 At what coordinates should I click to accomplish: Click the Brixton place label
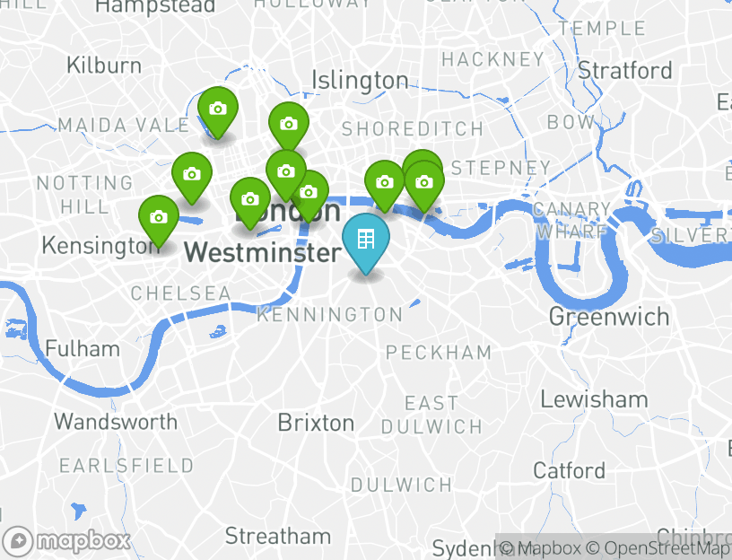point(316,424)
